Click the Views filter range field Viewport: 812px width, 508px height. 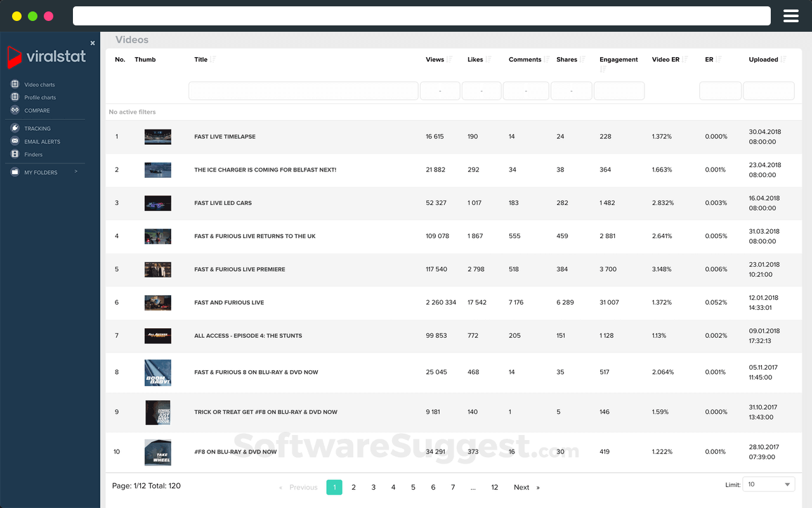(440, 91)
